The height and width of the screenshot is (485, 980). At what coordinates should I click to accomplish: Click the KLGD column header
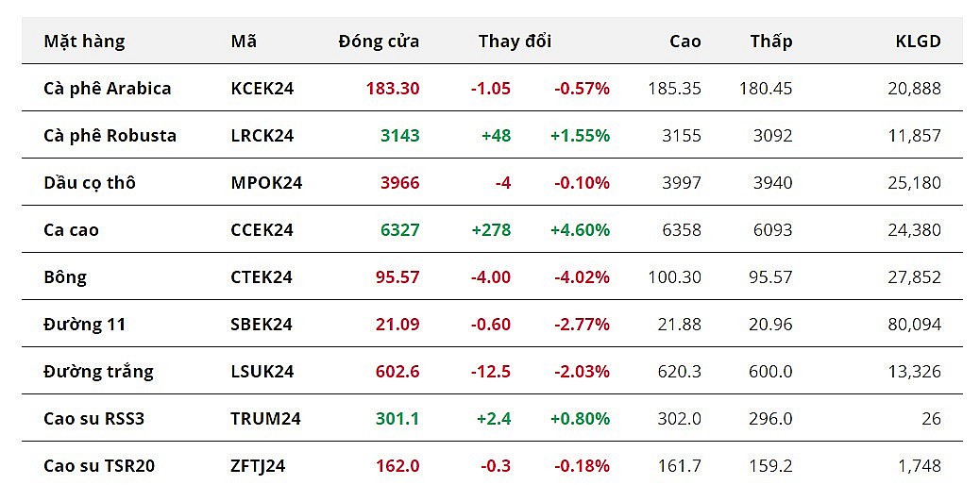[x=918, y=42]
